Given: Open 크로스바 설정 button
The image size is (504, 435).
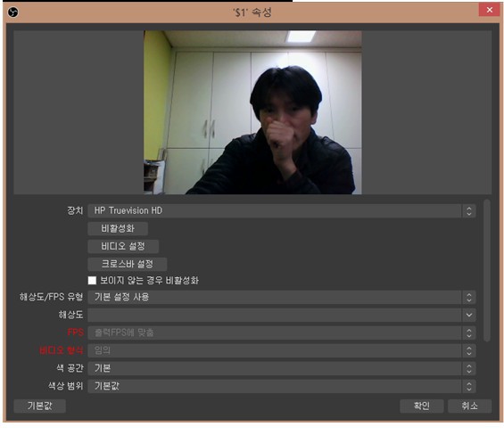Looking at the screenshot, I should click(x=128, y=264).
